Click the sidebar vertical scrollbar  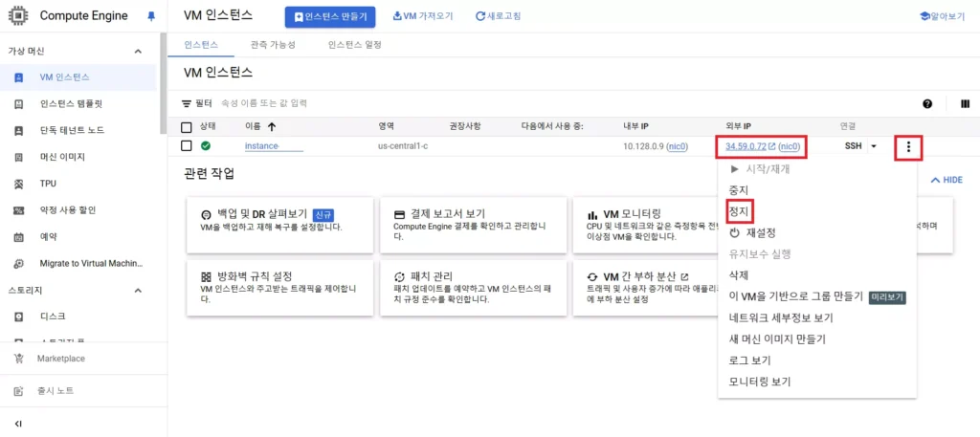(x=164, y=81)
